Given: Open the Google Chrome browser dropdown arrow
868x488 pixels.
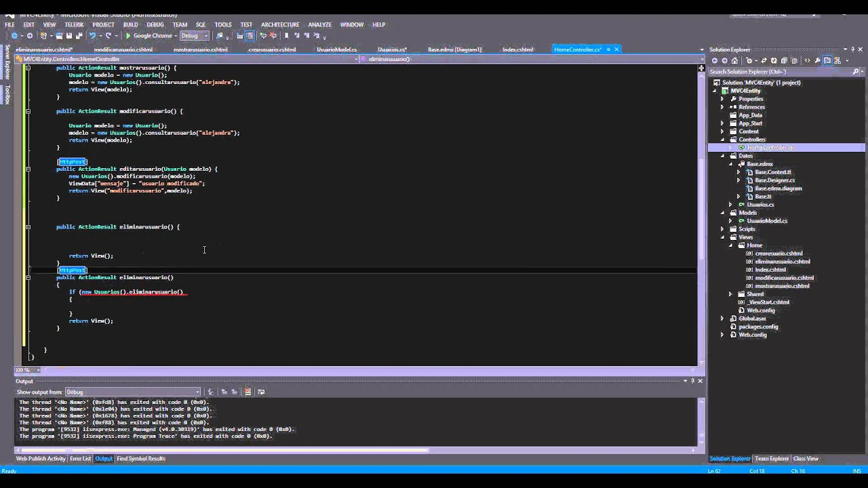Looking at the screenshot, I should (176, 36).
